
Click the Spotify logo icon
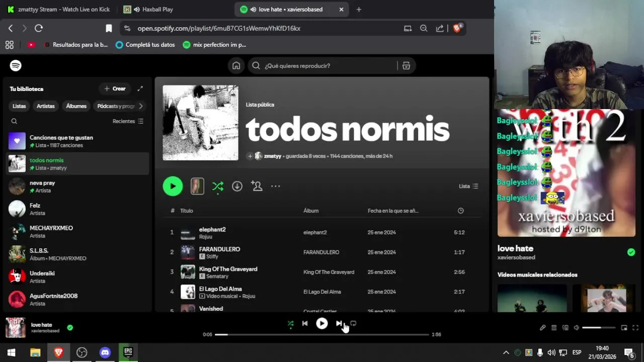tap(16, 65)
